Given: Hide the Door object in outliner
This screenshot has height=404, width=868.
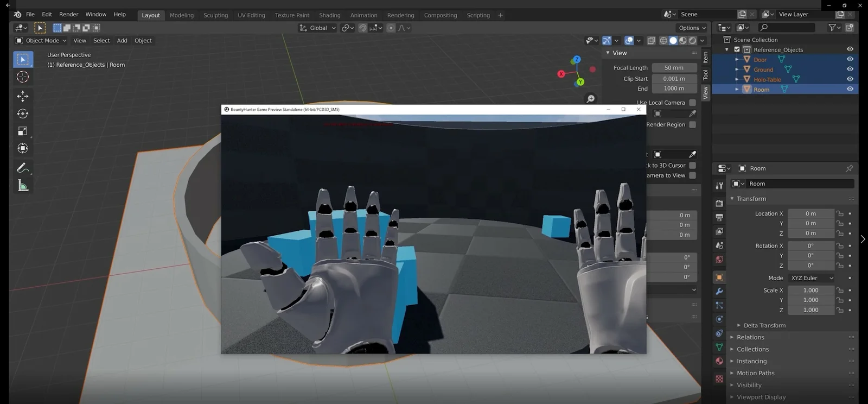Looking at the screenshot, I should click(x=850, y=59).
